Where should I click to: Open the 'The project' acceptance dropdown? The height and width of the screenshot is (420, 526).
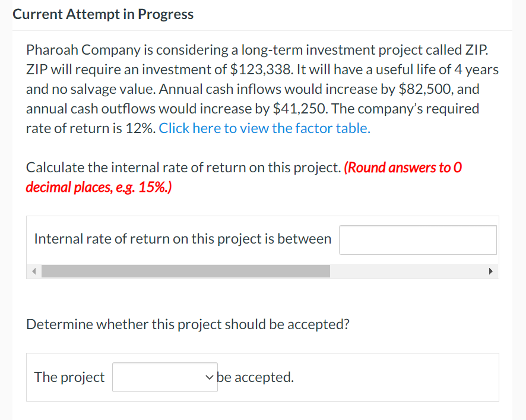164,377
